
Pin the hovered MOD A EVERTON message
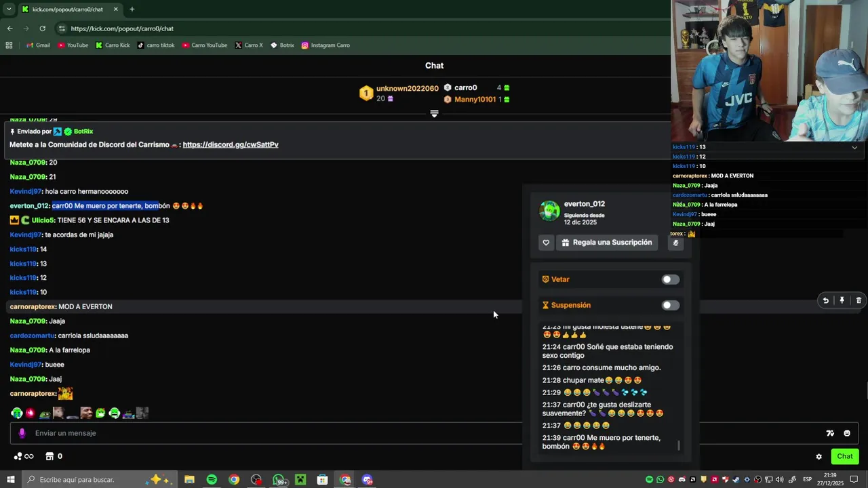click(842, 300)
